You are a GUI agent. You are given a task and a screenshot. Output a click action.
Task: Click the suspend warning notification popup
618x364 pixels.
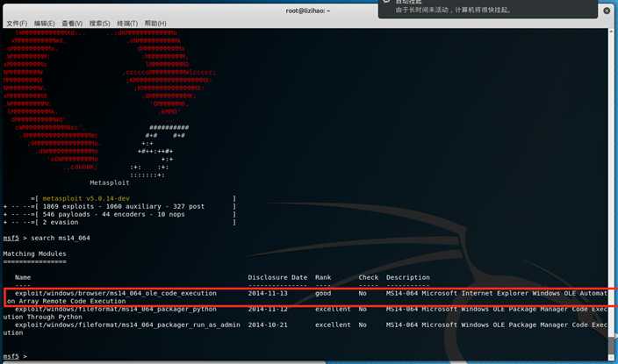[x=488, y=9]
